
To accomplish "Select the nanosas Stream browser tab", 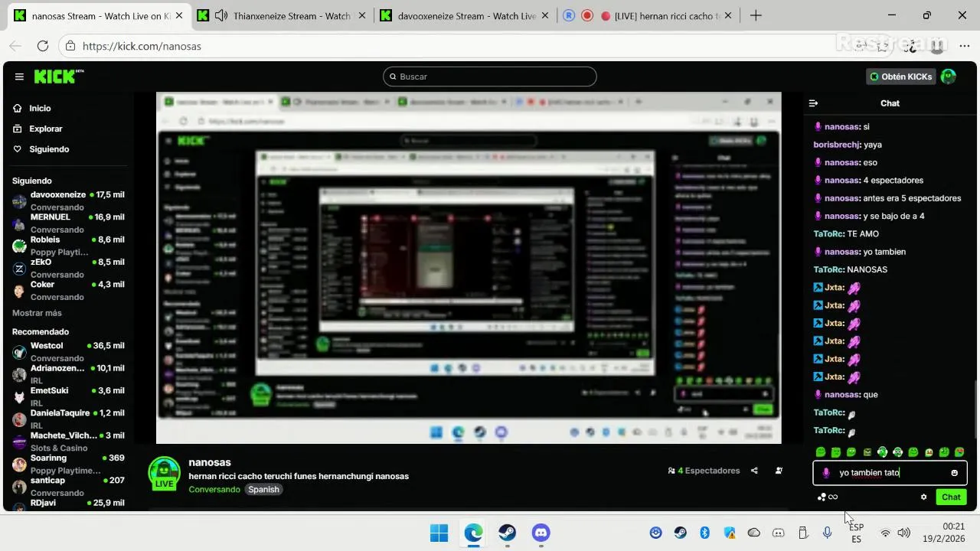I will point(98,15).
